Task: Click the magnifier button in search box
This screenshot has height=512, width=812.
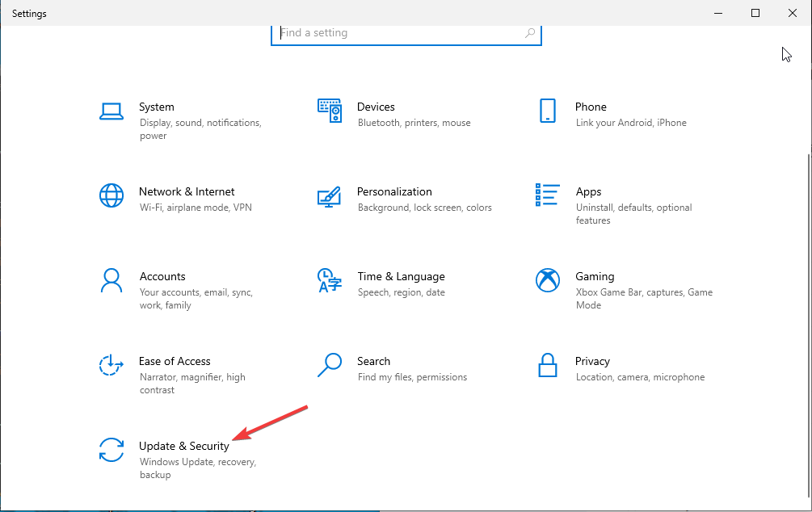Action: click(x=530, y=33)
